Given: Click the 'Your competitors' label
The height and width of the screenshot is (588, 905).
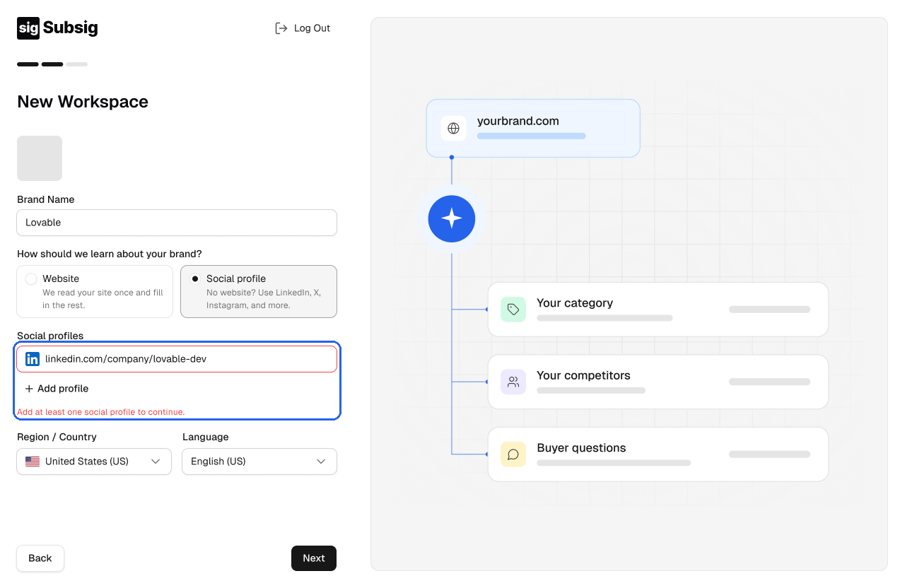Looking at the screenshot, I should coord(583,375).
